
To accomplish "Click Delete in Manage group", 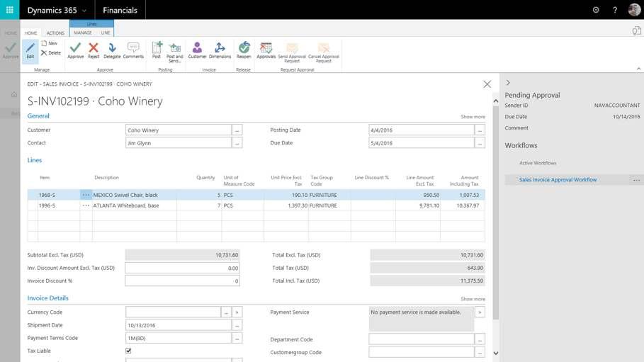I will pyautogui.click(x=51, y=53).
